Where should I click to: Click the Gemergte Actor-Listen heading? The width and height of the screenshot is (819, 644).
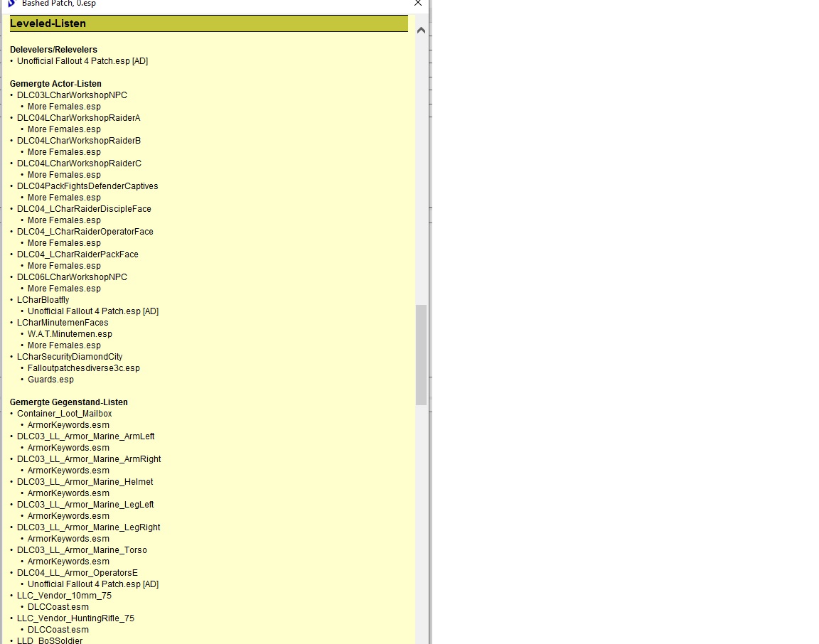click(x=55, y=84)
